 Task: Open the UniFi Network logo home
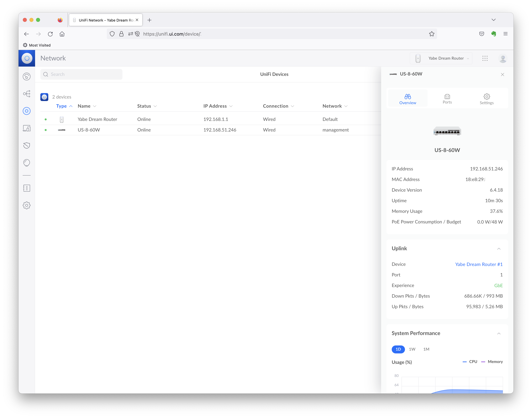[27, 58]
